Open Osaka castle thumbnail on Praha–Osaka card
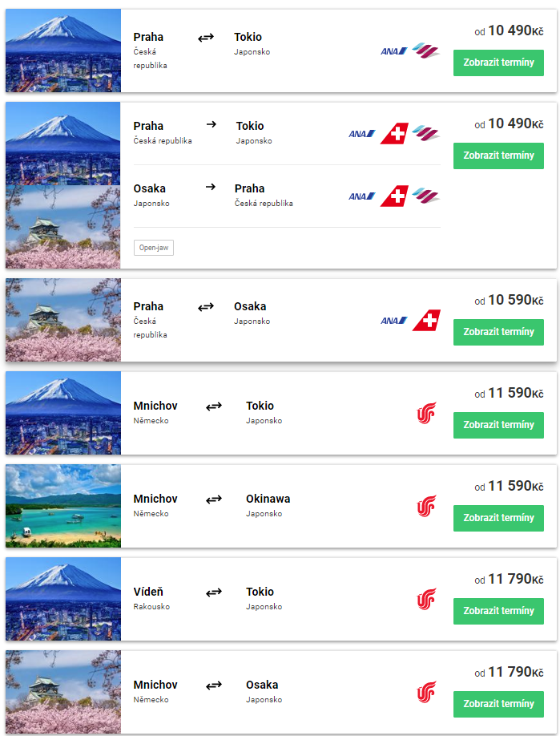The width and height of the screenshot is (560, 736). (63, 320)
